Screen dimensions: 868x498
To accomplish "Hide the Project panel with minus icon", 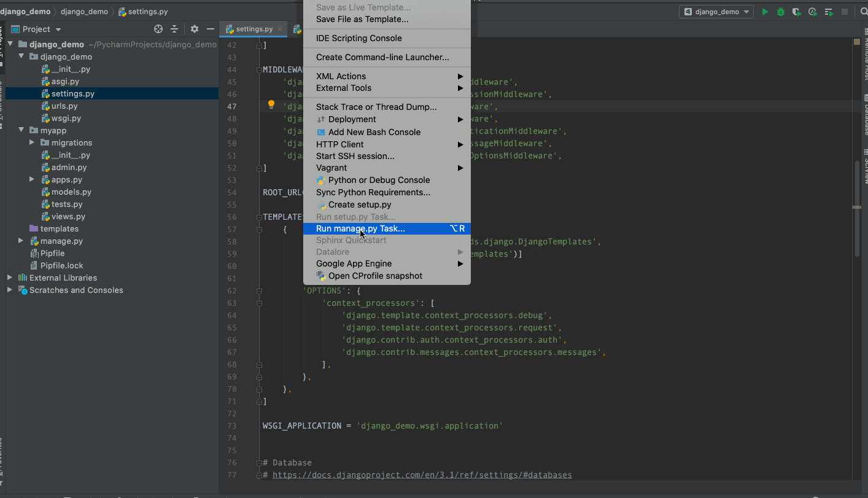I will (x=211, y=29).
